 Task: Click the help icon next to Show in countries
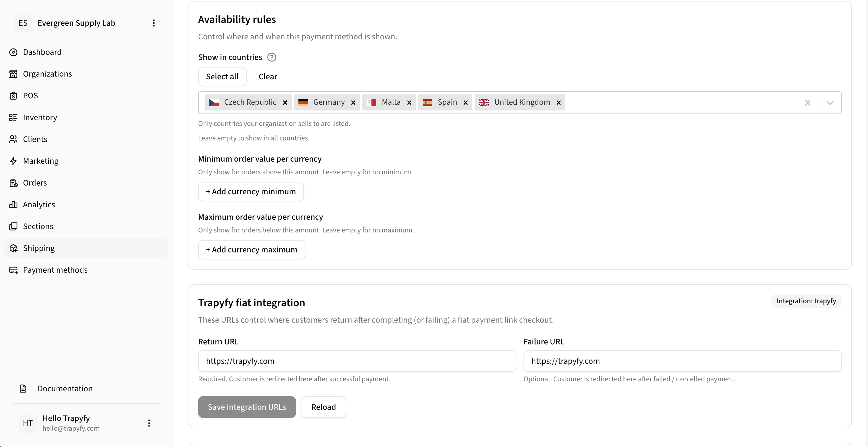point(271,57)
